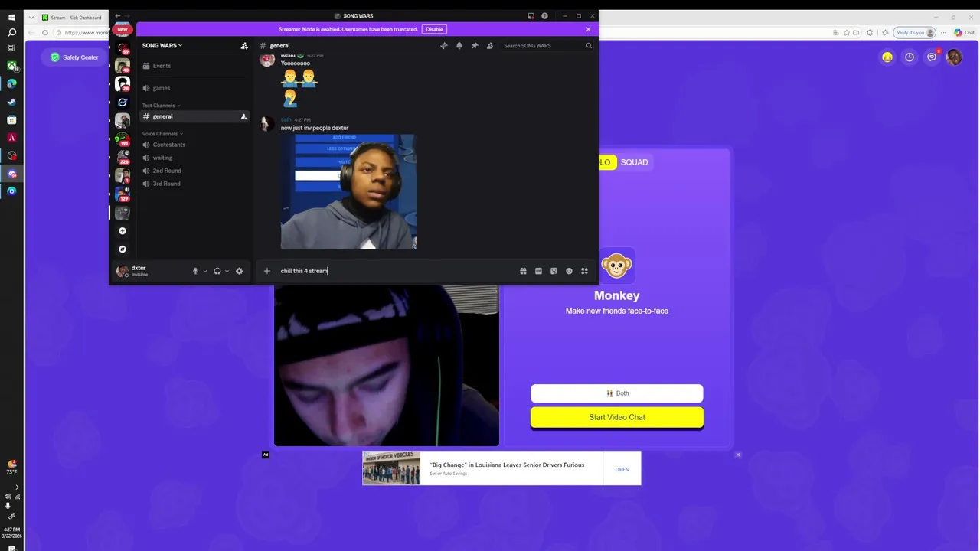Open User Settings gear in Discord

coord(239,271)
